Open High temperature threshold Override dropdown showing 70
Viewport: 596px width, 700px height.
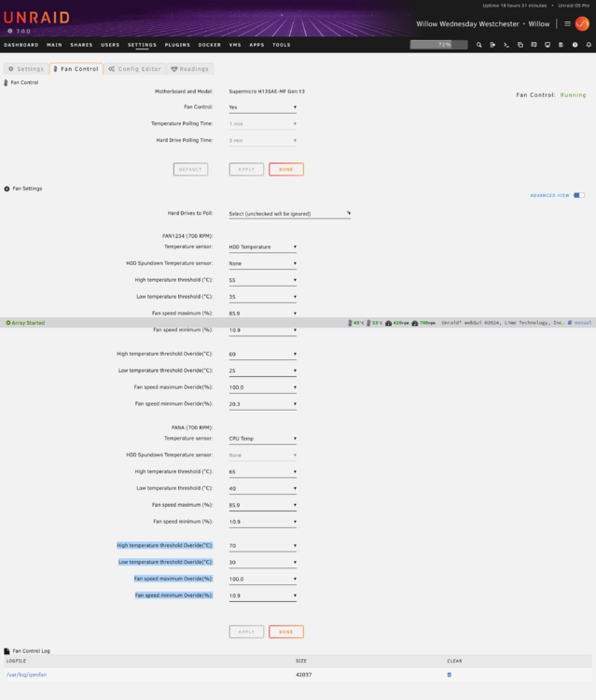click(263, 546)
